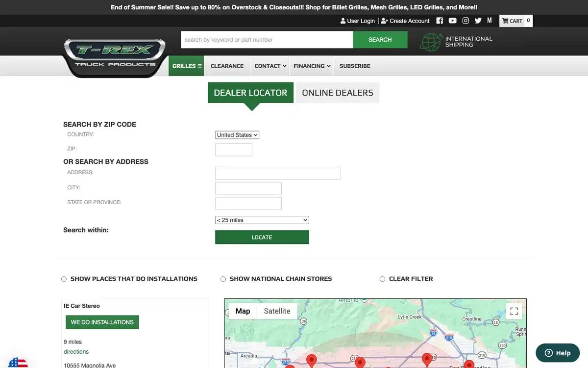Open the YouTube channel icon
The width and height of the screenshot is (588, 368).
452,21
